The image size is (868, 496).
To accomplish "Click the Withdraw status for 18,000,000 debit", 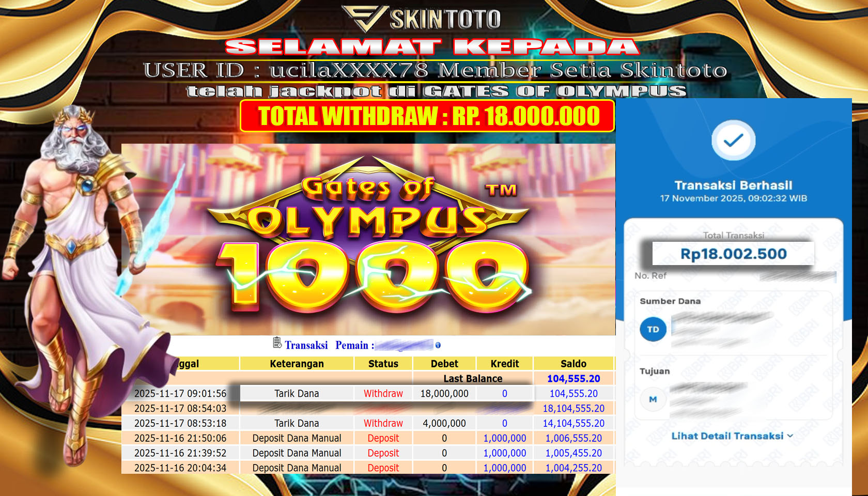I will (383, 393).
